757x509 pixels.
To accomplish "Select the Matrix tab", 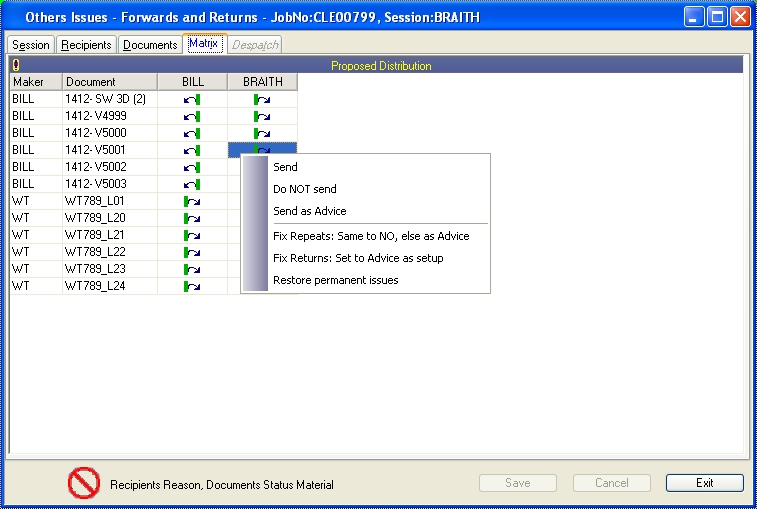I will tap(204, 43).
